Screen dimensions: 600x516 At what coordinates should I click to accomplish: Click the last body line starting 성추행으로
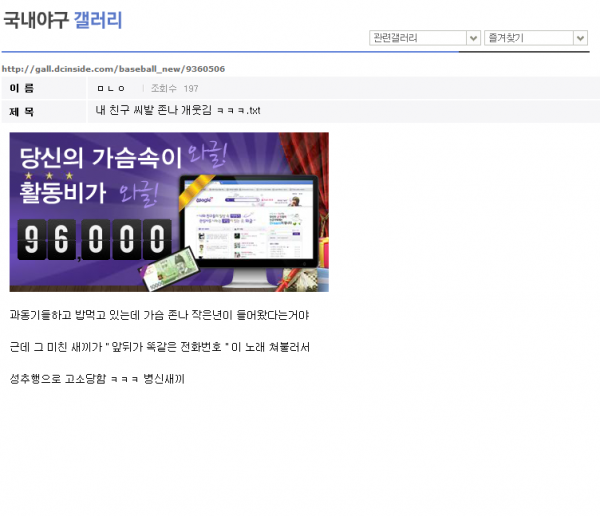(x=97, y=379)
